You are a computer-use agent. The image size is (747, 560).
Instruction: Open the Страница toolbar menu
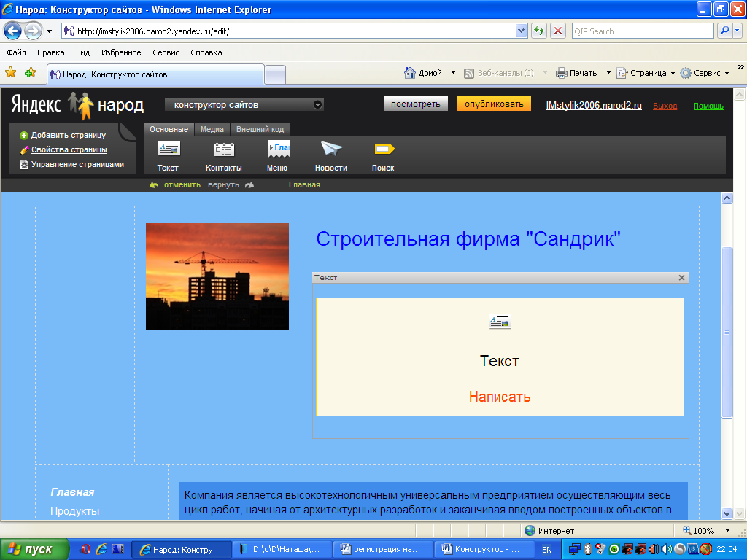[x=646, y=73]
